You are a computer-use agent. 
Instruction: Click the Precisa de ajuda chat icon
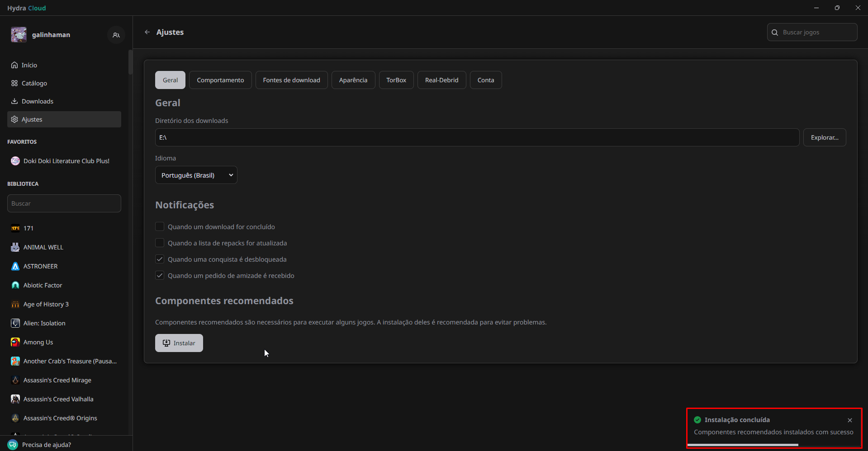click(13, 445)
